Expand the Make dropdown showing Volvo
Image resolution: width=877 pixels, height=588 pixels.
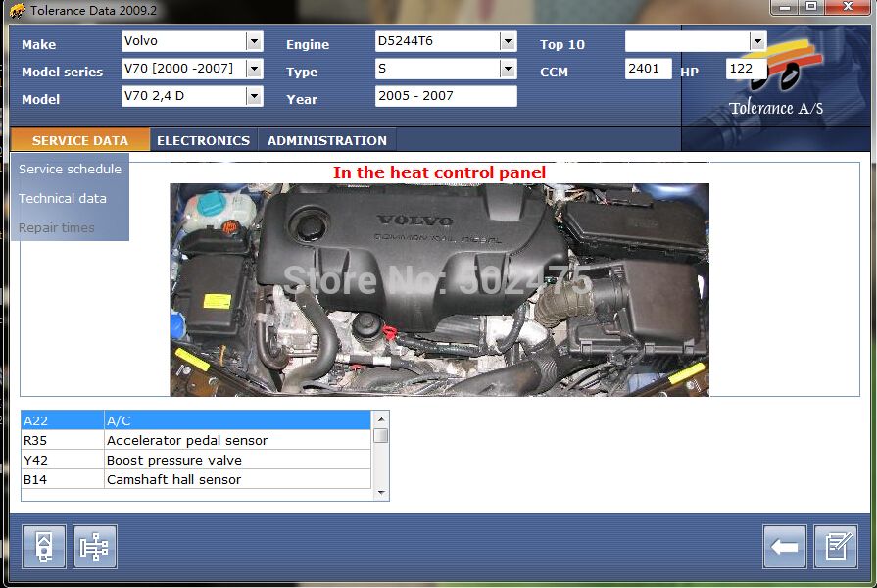pos(254,41)
